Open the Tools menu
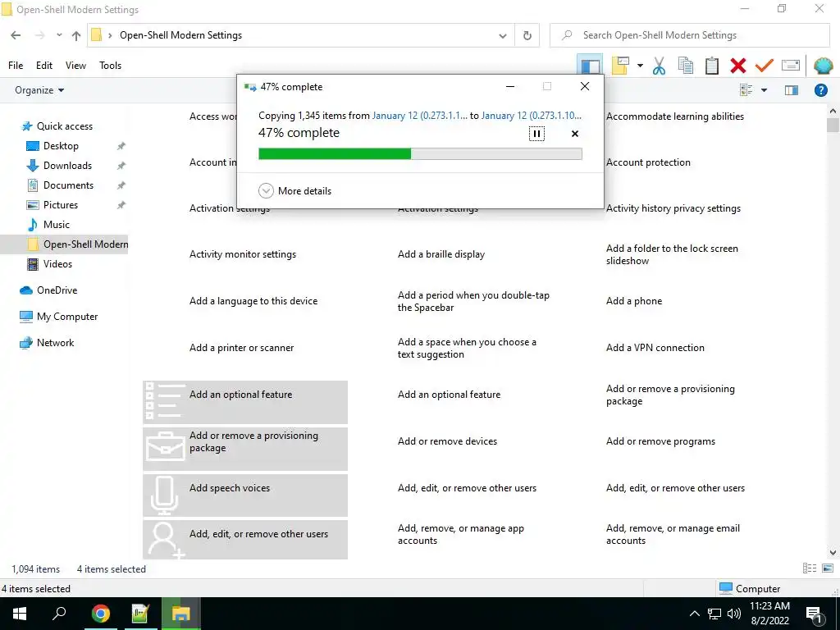This screenshot has height=630, width=840. pyautogui.click(x=111, y=66)
